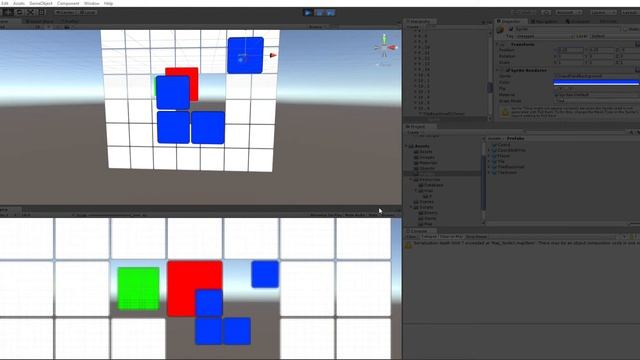
Task: Open the Hierarchy Create dropdown
Action: (x=413, y=27)
